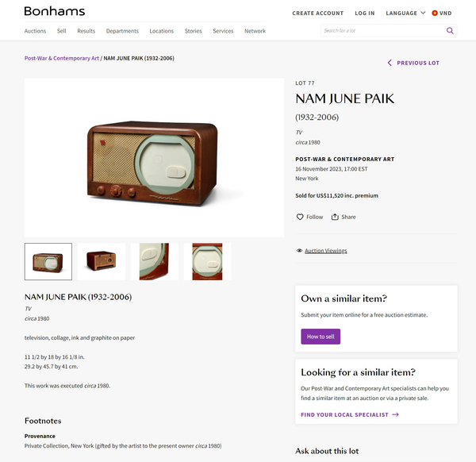
Task: Click the Previous Lot chevron arrow
Action: [390, 63]
